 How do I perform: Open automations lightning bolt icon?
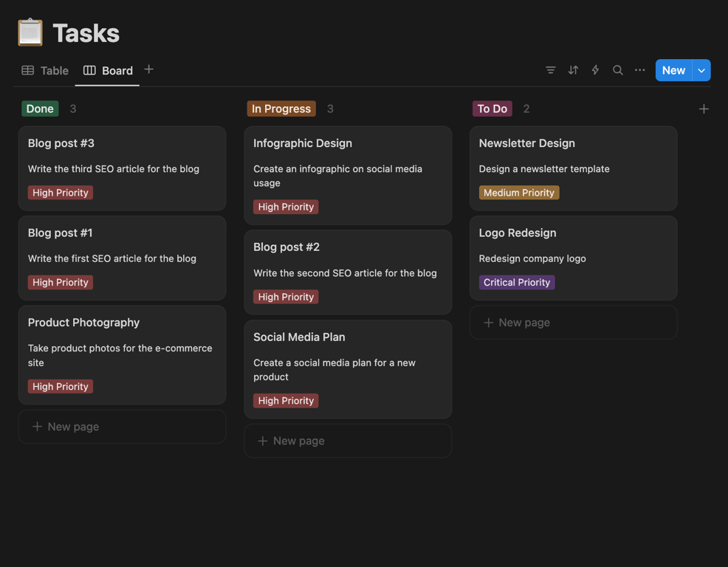pyautogui.click(x=595, y=70)
